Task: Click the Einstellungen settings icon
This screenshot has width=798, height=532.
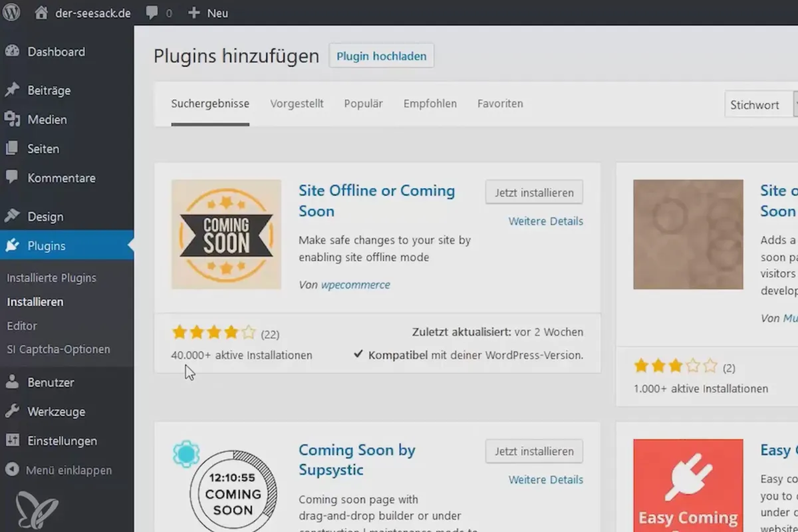Action: (12, 441)
